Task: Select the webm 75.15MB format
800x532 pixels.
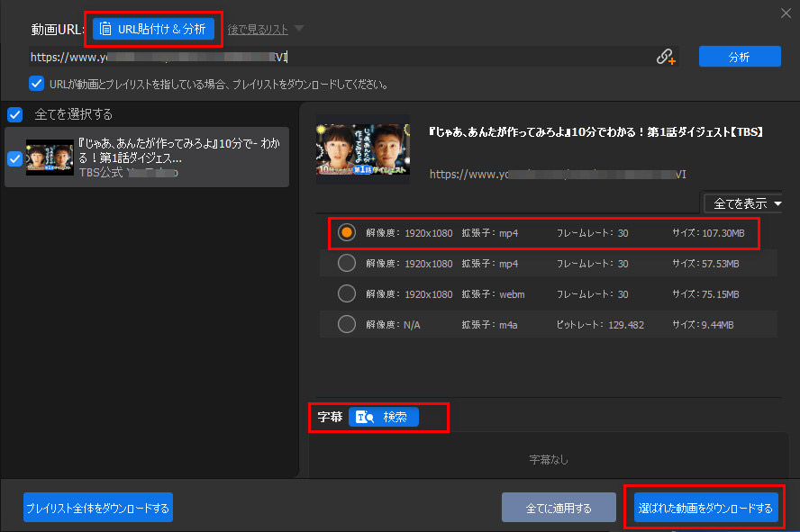Action: click(x=347, y=293)
